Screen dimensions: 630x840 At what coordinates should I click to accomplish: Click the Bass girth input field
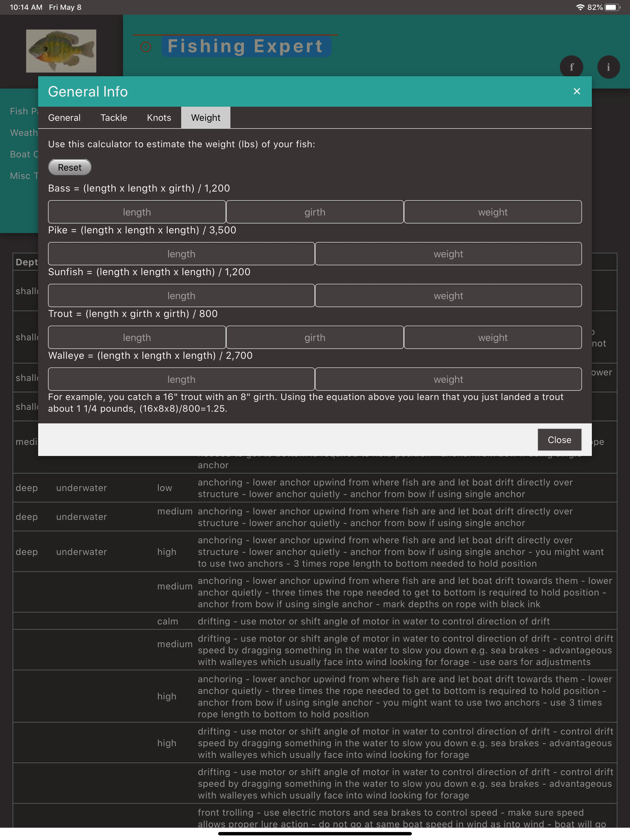pyautogui.click(x=315, y=212)
